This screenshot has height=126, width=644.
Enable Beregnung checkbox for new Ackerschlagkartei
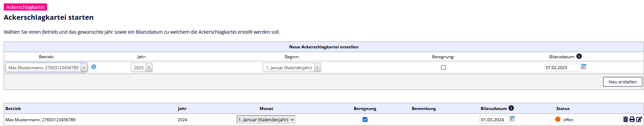(443, 67)
